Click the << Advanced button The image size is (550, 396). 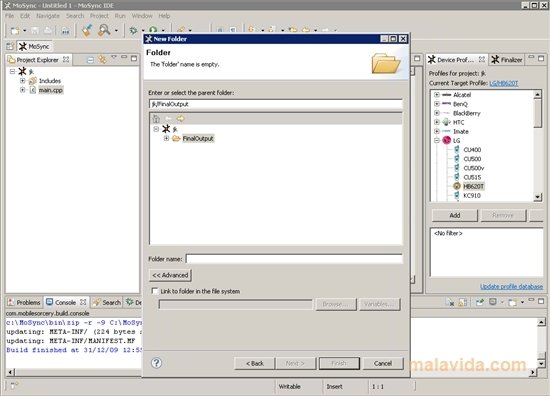pyautogui.click(x=170, y=275)
